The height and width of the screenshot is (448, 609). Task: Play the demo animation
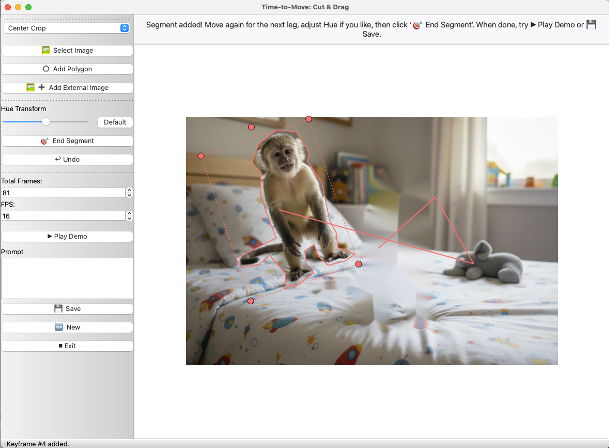(x=67, y=236)
